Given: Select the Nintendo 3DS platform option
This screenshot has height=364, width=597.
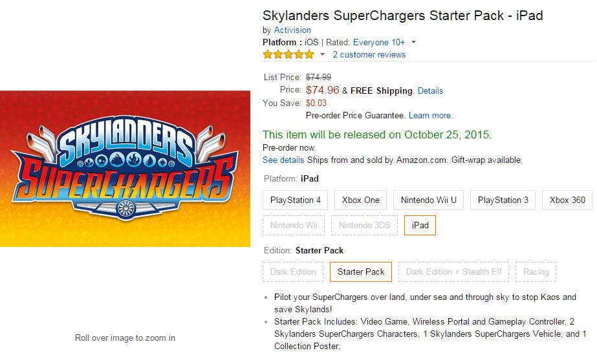Looking at the screenshot, I should point(364,225).
